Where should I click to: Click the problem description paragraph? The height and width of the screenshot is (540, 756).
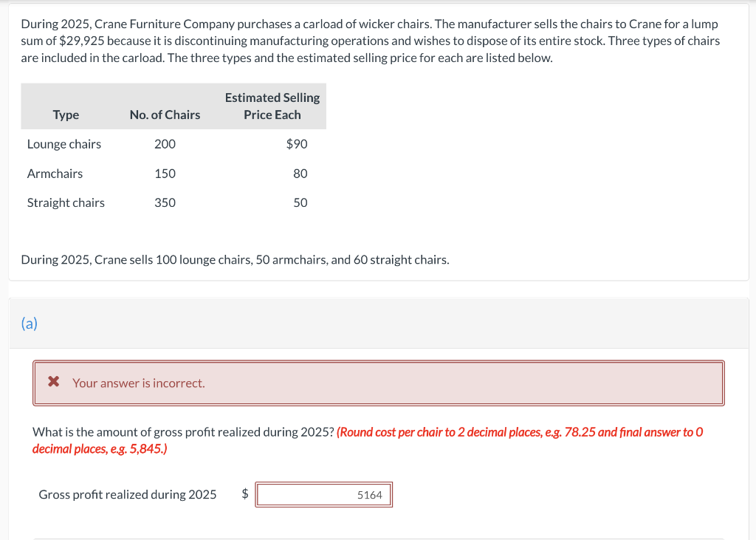pos(369,41)
